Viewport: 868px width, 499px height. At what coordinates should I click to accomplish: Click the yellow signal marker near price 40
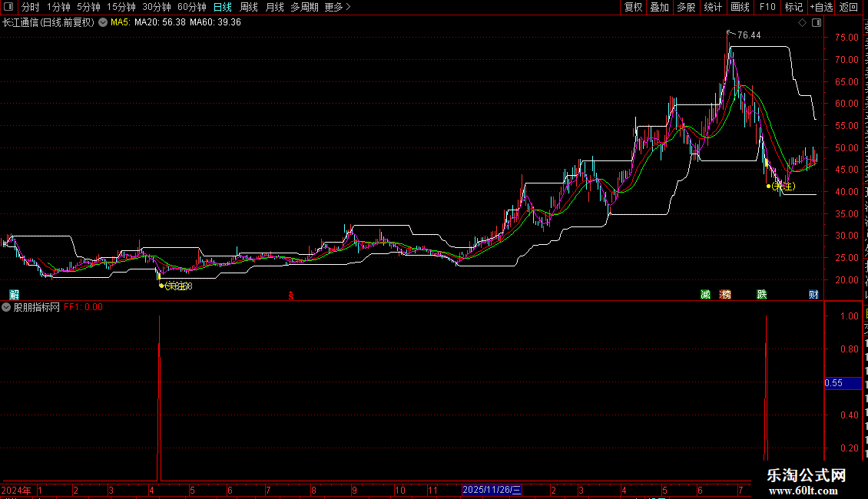pos(782,187)
